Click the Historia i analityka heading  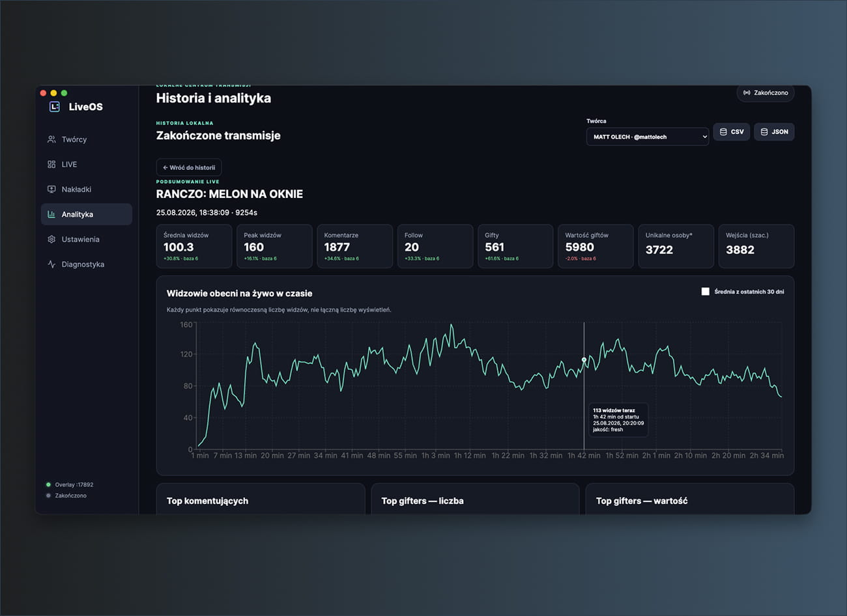[214, 98]
